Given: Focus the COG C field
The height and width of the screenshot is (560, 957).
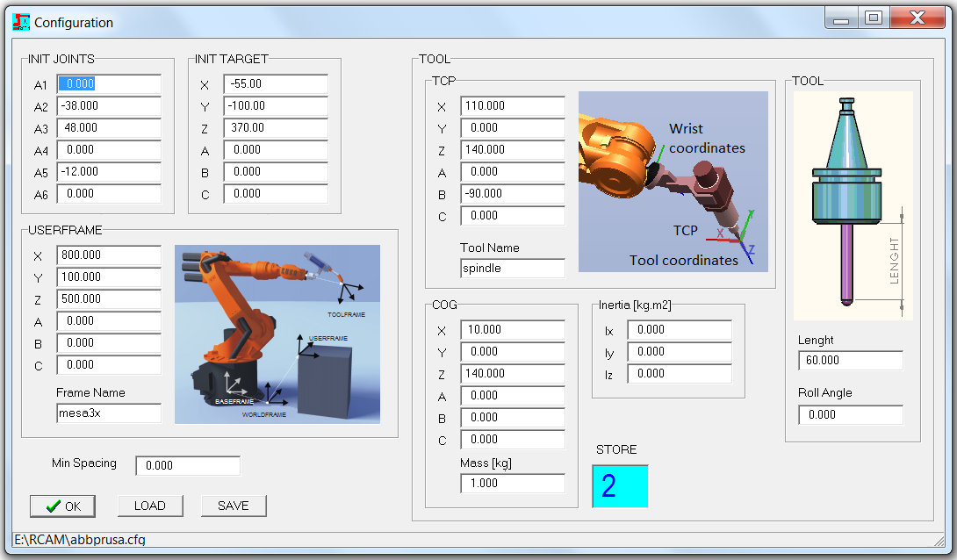Looking at the screenshot, I should pyautogui.click(x=513, y=440).
